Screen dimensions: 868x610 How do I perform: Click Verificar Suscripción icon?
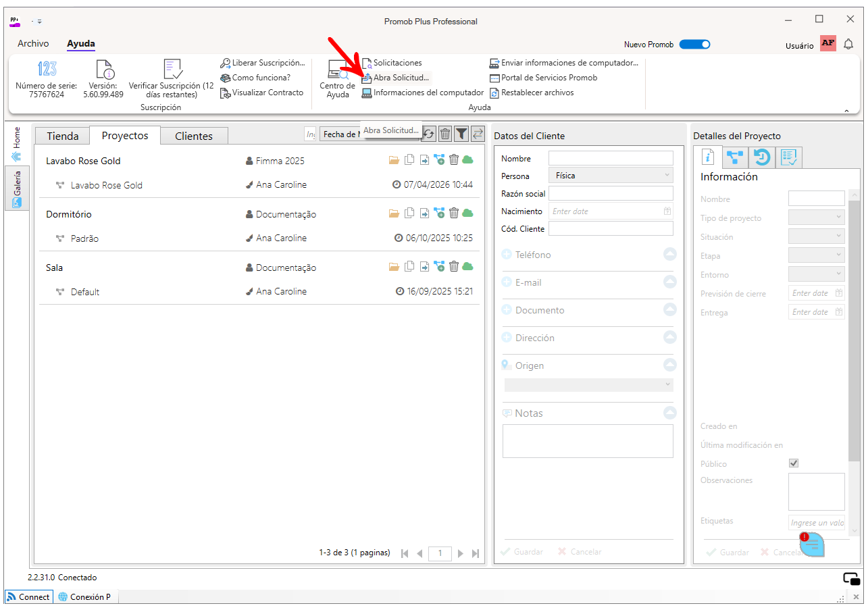pos(173,69)
